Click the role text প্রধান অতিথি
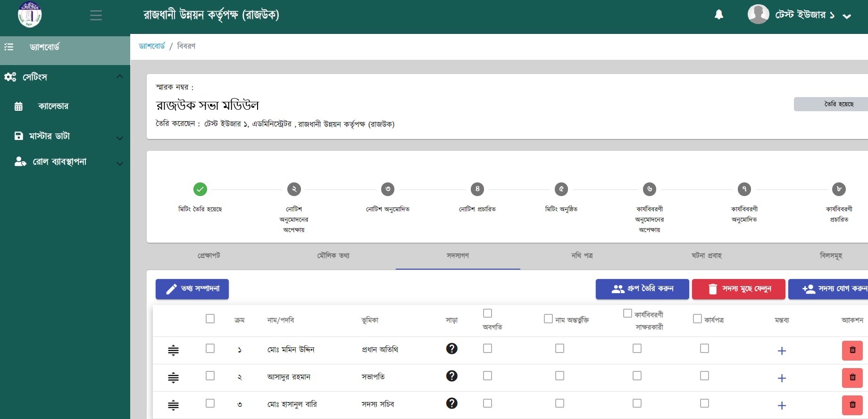The width and height of the screenshot is (868, 419). coord(380,350)
